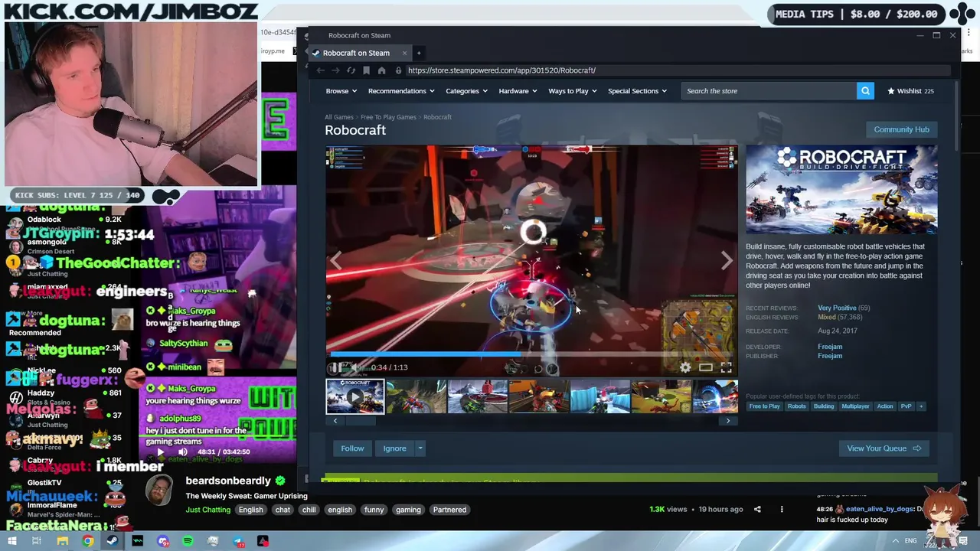Focus the Search the store field
The image size is (980, 551).
tap(769, 91)
